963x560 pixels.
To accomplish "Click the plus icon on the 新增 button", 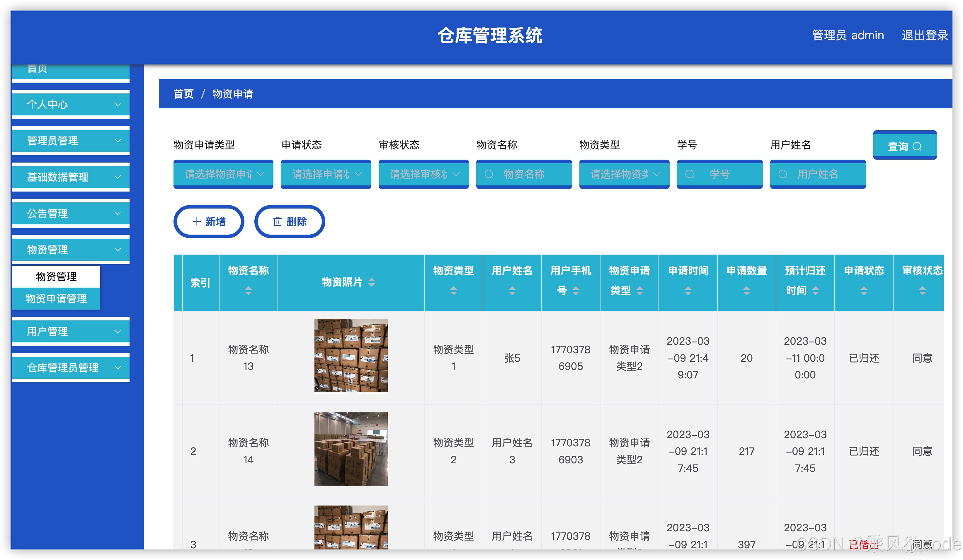I will coord(196,221).
